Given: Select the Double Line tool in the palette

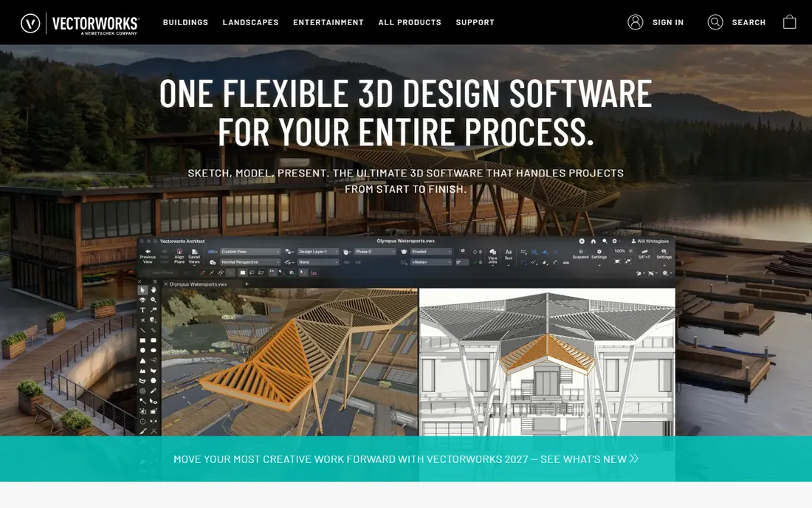Looking at the screenshot, I should coord(154,330).
